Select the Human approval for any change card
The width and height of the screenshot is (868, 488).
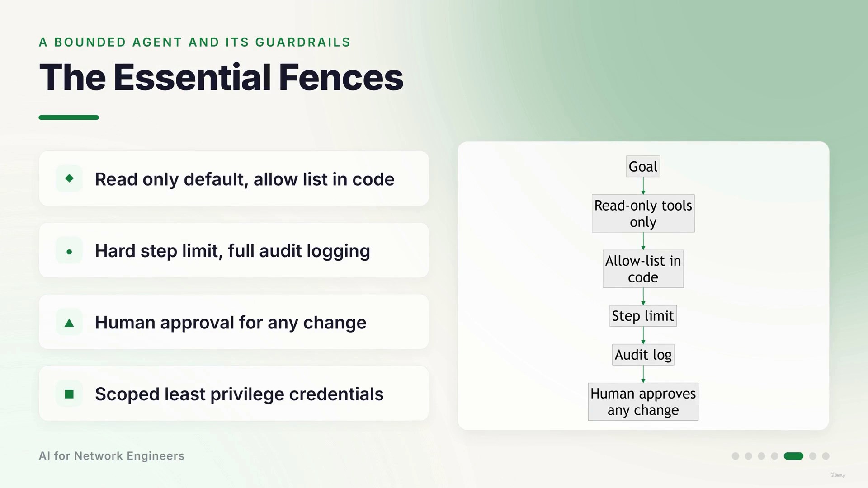[x=234, y=322]
